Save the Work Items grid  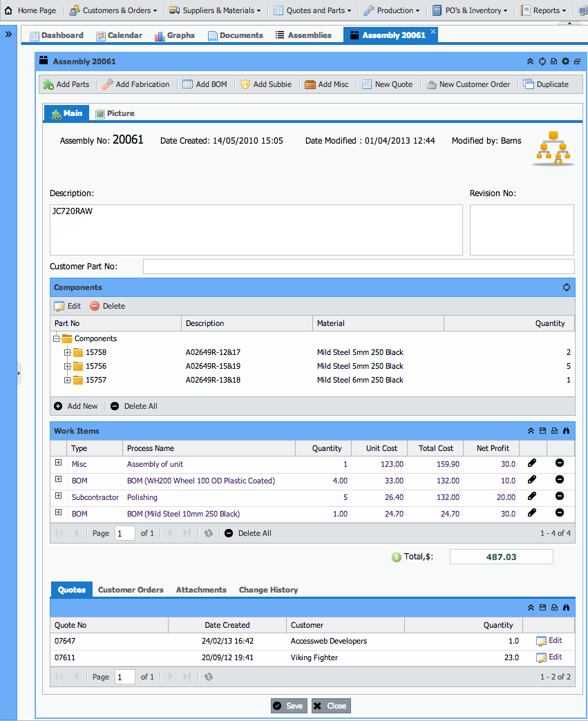tap(542, 431)
